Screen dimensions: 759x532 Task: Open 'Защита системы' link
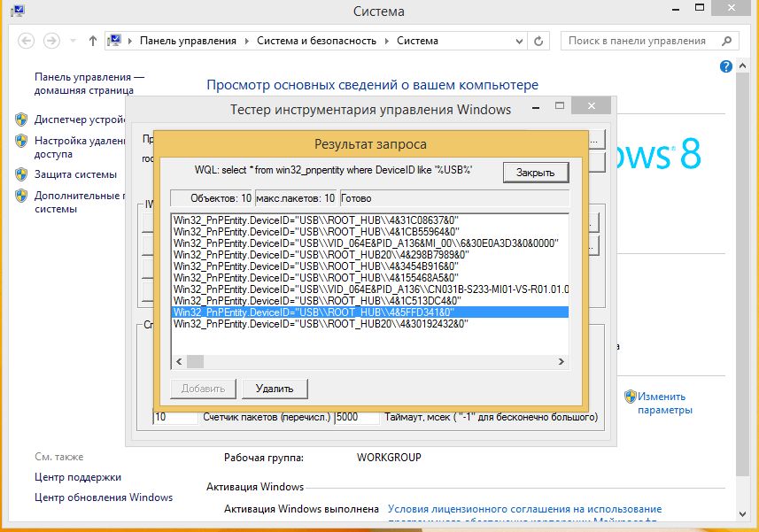(x=75, y=174)
